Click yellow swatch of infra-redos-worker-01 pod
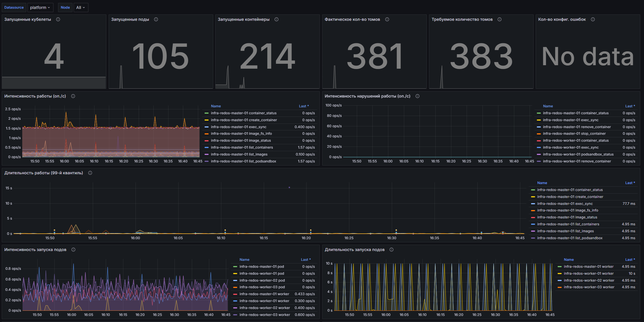 235,274
